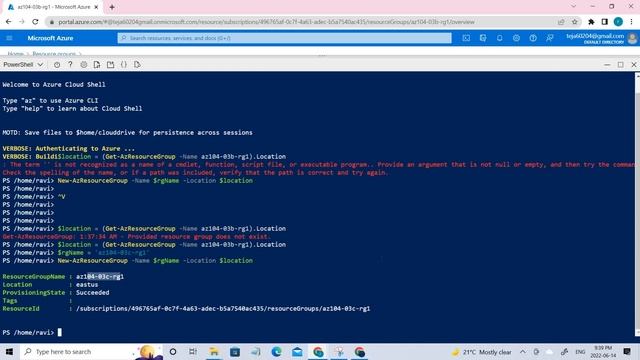
Task: Open the Mail app from the taskbar
Action: tap(297, 351)
